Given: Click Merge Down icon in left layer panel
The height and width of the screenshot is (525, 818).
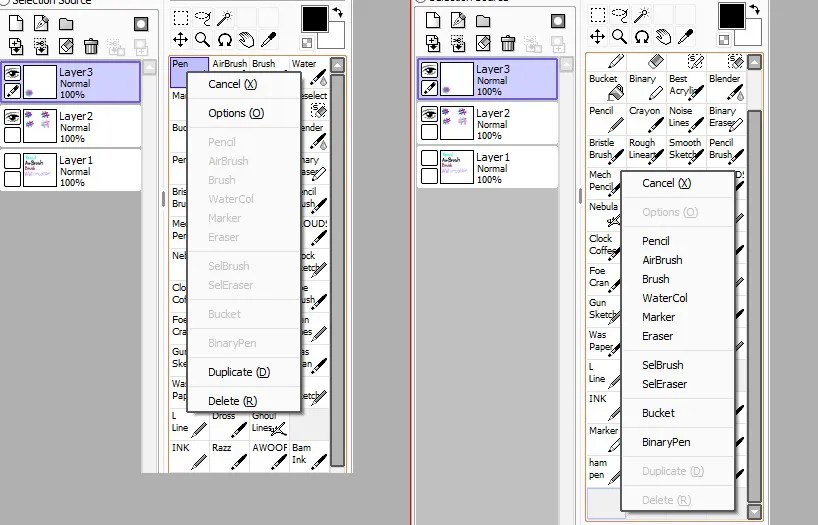Looking at the screenshot, I should [41, 46].
